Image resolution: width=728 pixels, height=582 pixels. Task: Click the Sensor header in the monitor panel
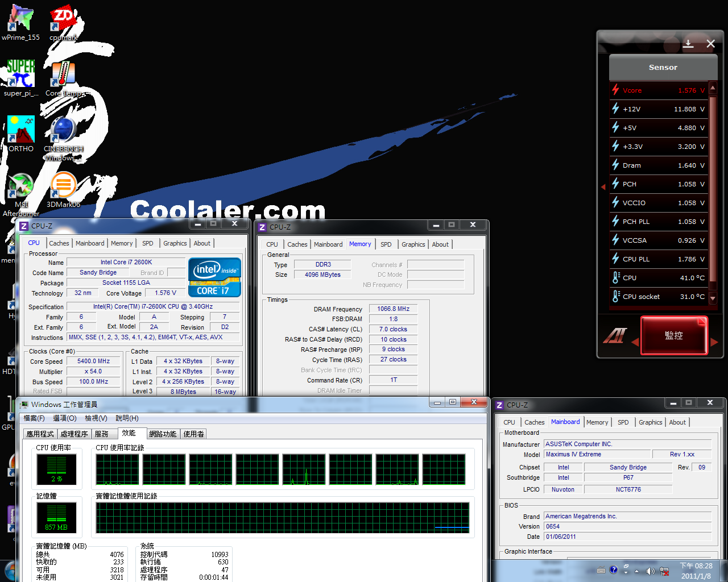click(x=663, y=68)
